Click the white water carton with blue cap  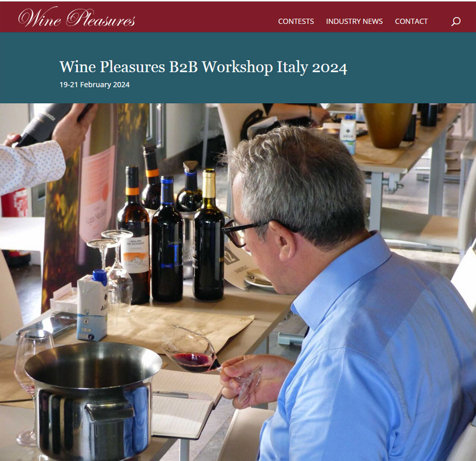pos(92,305)
